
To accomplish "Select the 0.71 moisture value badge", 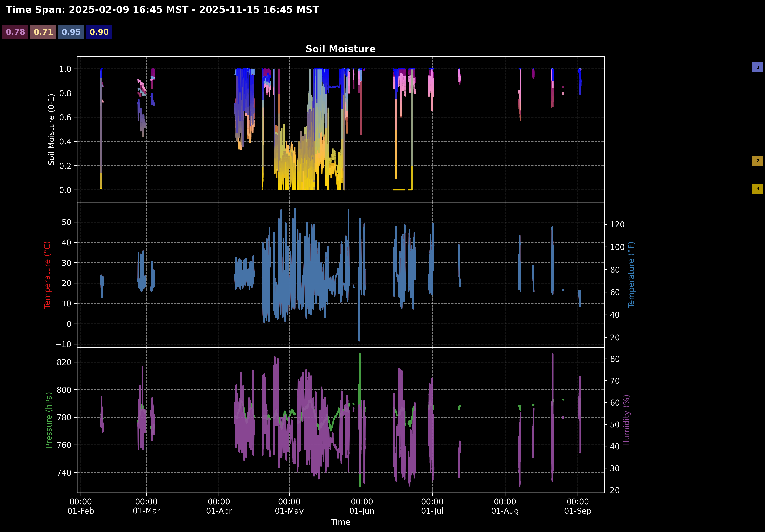I will 43,32.
